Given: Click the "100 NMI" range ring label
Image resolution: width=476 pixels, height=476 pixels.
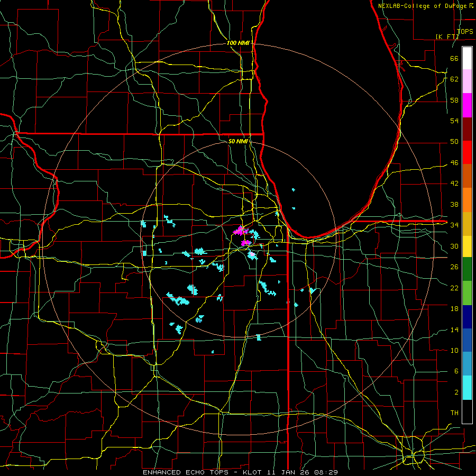Looking at the screenshot, I should point(238,43).
